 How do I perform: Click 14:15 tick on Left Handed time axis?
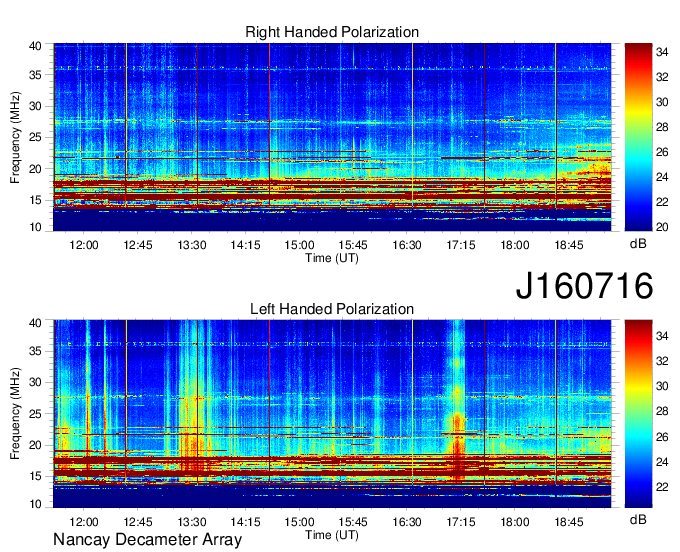tap(245, 522)
